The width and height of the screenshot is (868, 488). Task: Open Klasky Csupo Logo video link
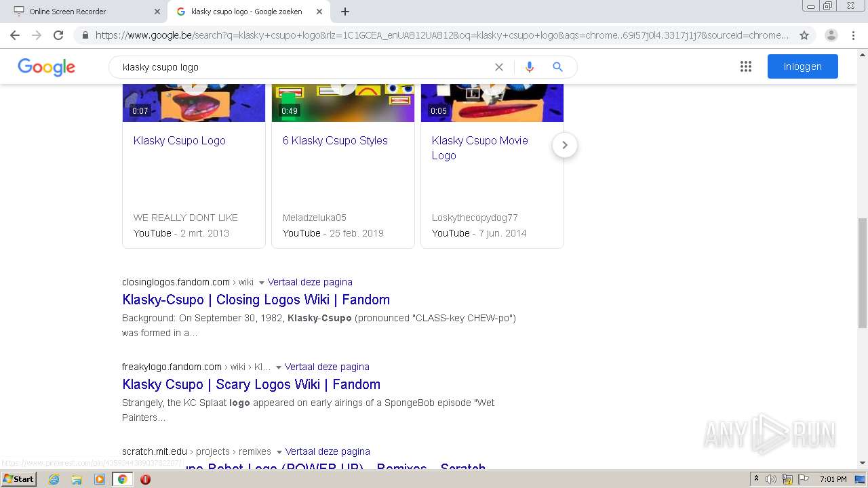click(180, 140)
